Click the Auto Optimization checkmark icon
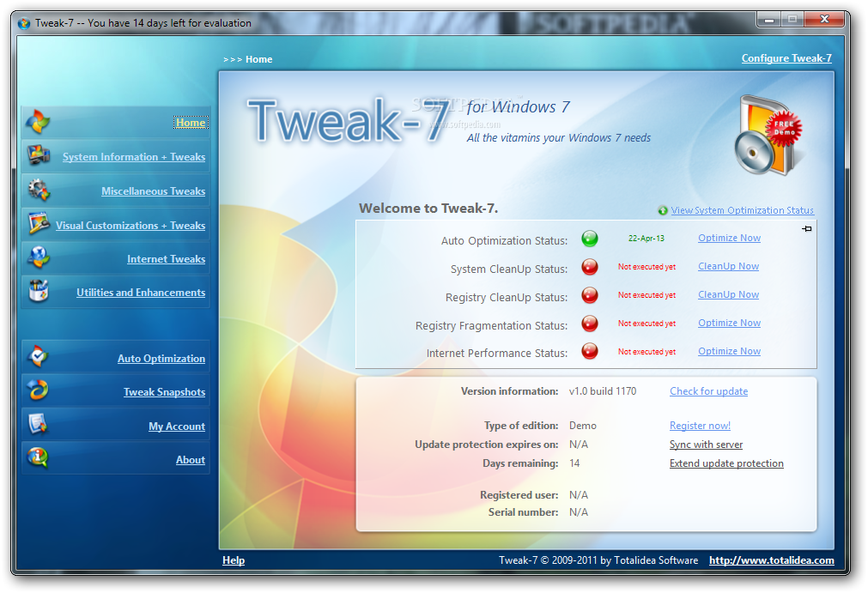868x593 pixels. coord(38,357)
